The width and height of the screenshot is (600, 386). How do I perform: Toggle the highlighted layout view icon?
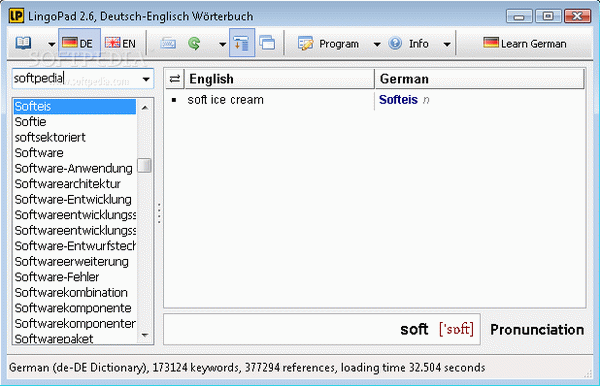tap(242, 43)
